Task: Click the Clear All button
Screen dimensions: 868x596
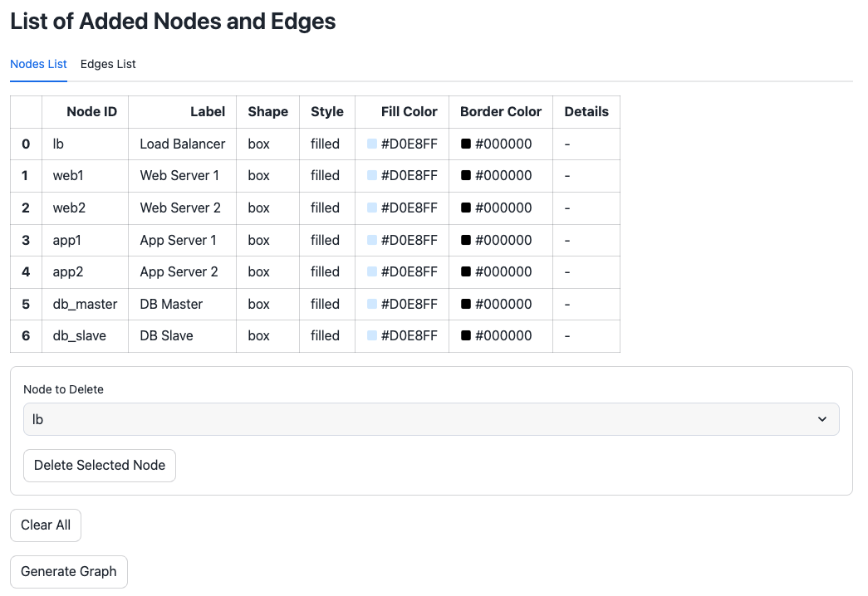Action: (46, 525)
